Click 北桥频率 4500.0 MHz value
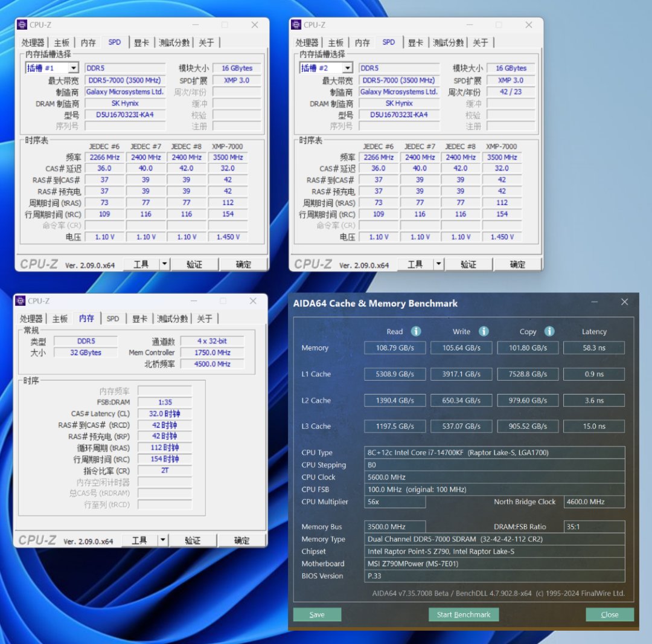The height and width of the screenshot is (644, 652). 212,364
